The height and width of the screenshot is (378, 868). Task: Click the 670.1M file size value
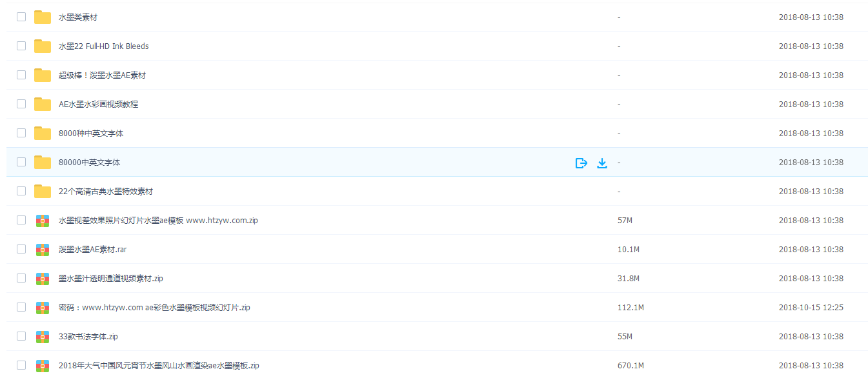631,366
